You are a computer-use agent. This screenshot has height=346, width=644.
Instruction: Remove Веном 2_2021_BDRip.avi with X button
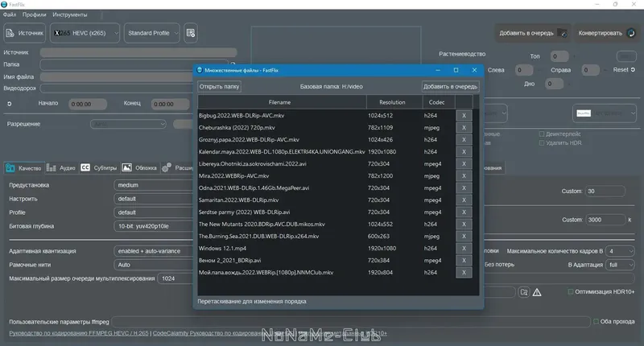pos(464,261)
